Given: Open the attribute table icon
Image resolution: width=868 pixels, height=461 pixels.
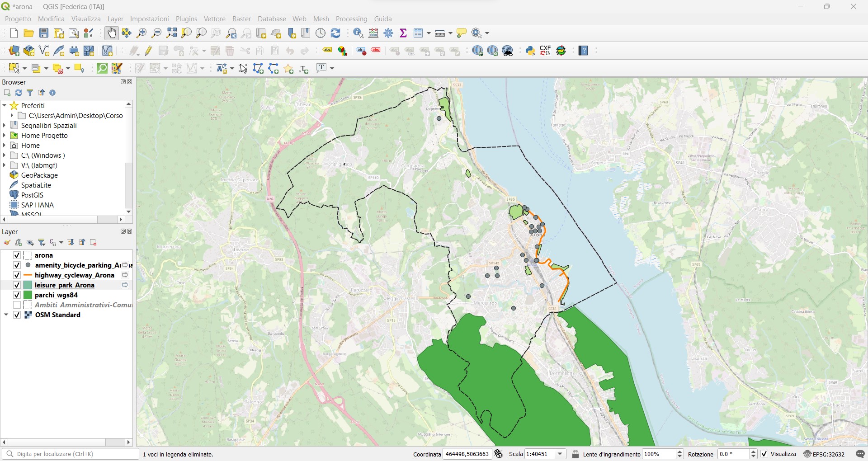Looking at the screenshot, I should (x=419, y=33).
